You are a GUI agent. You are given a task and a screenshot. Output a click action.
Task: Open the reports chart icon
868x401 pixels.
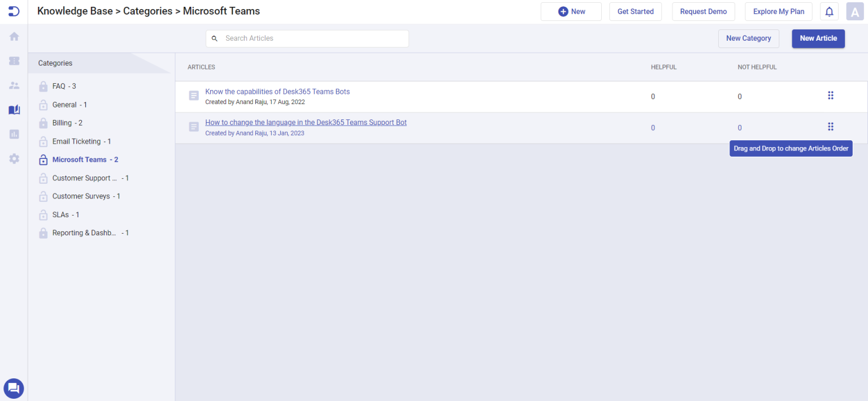click(14, 134)
